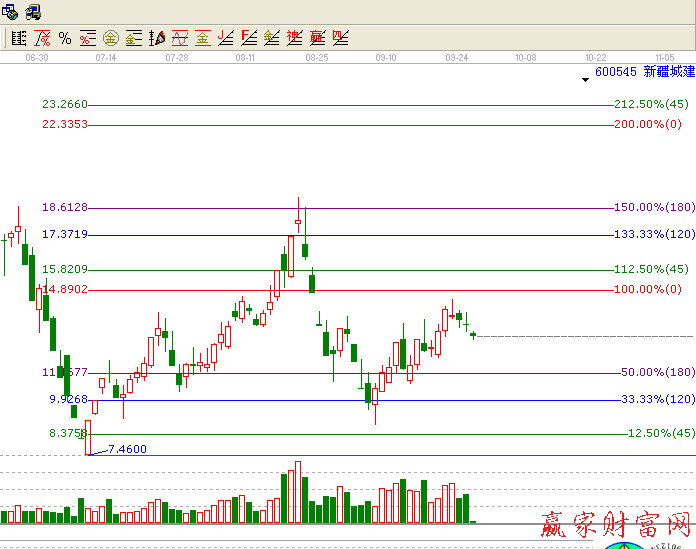Viewport: 696px width, 549px height.
Task: Select the horizontal lines percent tool
Action: click(x=87, y=39)
